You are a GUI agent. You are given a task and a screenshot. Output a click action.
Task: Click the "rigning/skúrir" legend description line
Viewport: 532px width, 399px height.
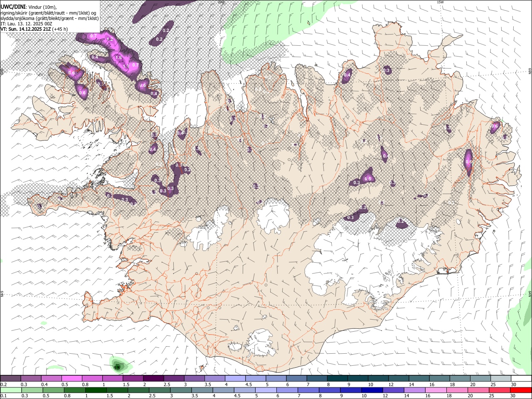[x=49, y=12]
